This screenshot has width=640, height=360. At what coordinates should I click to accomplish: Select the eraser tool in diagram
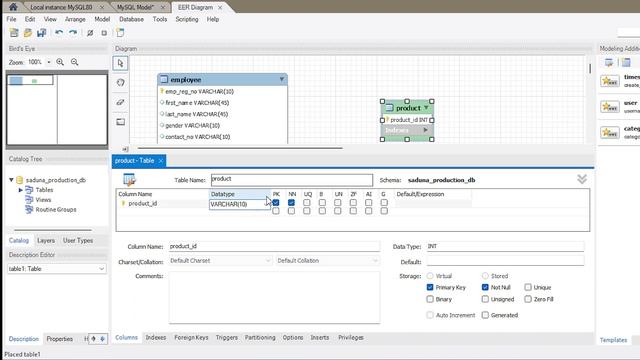coord(120,102)
